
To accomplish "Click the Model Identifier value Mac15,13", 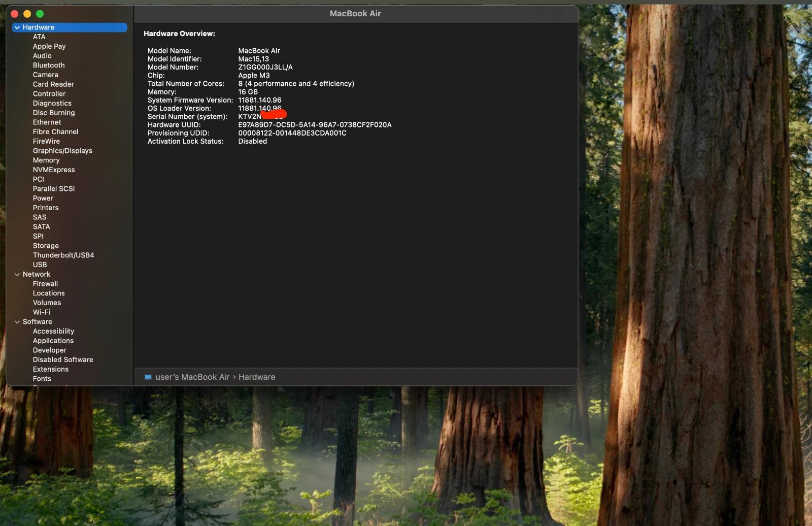I will 254,59.
